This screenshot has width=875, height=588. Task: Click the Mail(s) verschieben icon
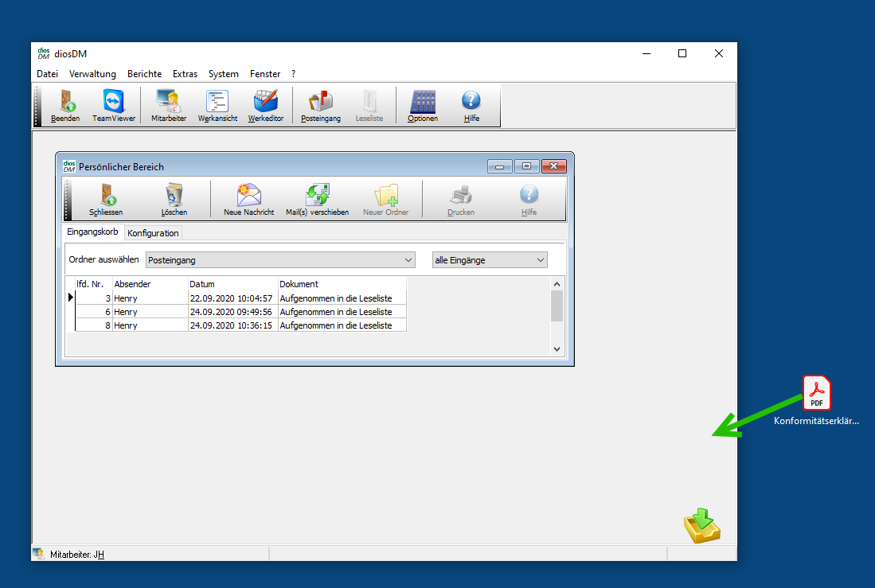[317, 200]
